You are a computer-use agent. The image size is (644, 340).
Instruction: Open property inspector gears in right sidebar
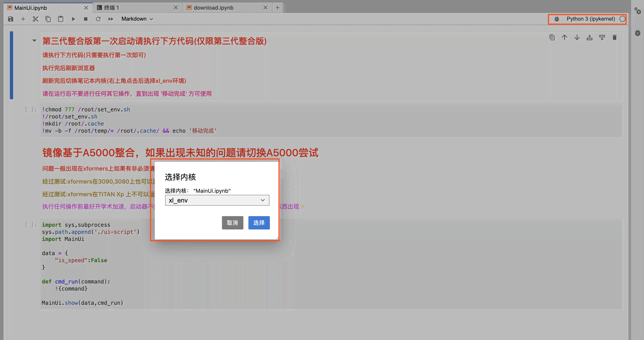[x=638, y=11]
